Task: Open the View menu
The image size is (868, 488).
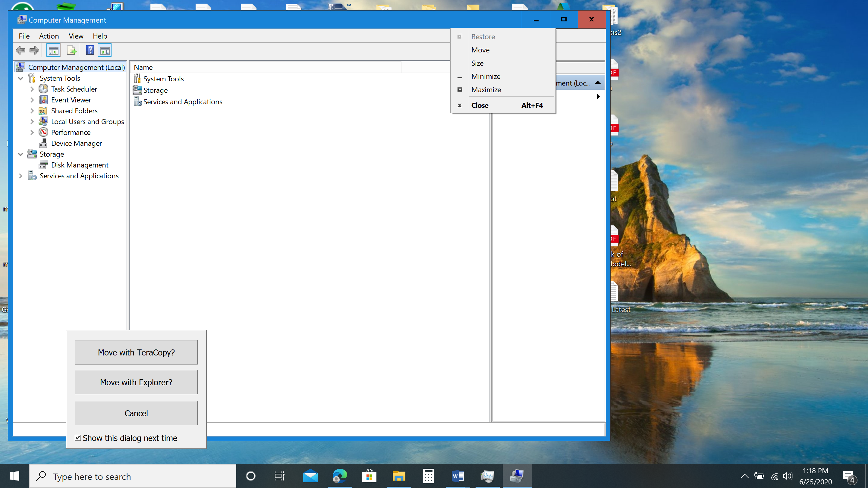Action: pos(76,36)
